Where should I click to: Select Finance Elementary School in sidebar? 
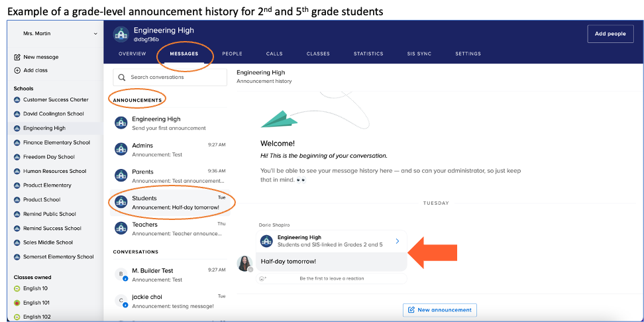click(x=56, y=142)
